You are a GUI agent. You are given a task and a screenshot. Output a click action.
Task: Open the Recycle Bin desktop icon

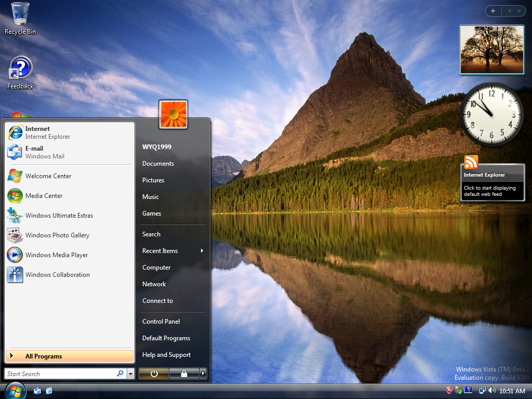click(x=20, y=19)
